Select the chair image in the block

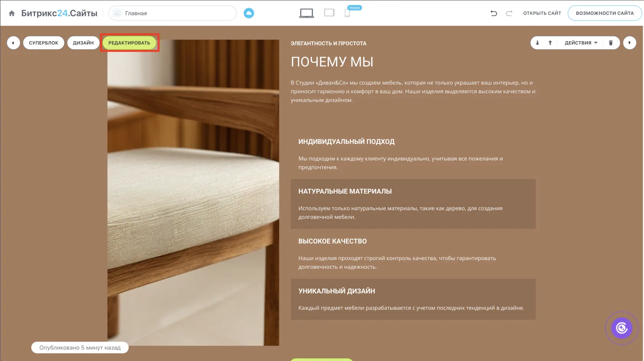[193, 193]
